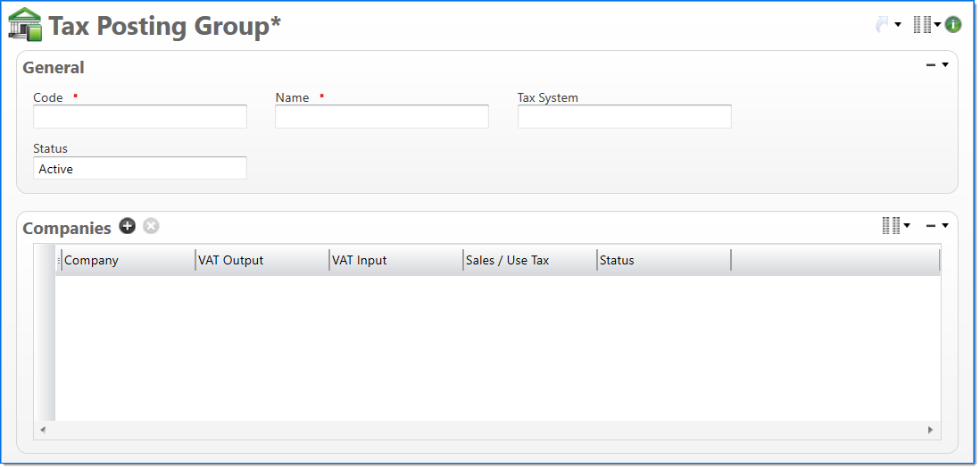The image size is (980, 469).
Task: Click the Companies grid column layout icon
Action: (x=891, y=226)
